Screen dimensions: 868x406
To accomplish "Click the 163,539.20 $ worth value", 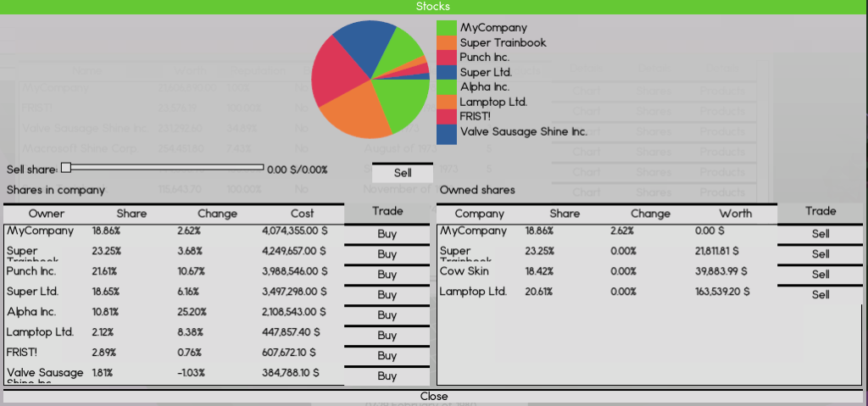I will tap(722, 292).
